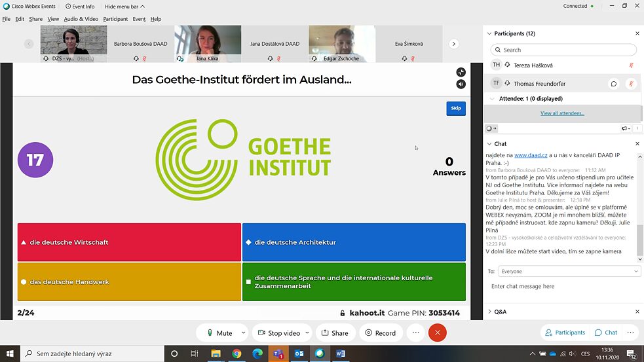The height and width of the screenshot is (362, 644).
Task: Open www.daad.cz link in chat
Action: [x=531, y=155]
